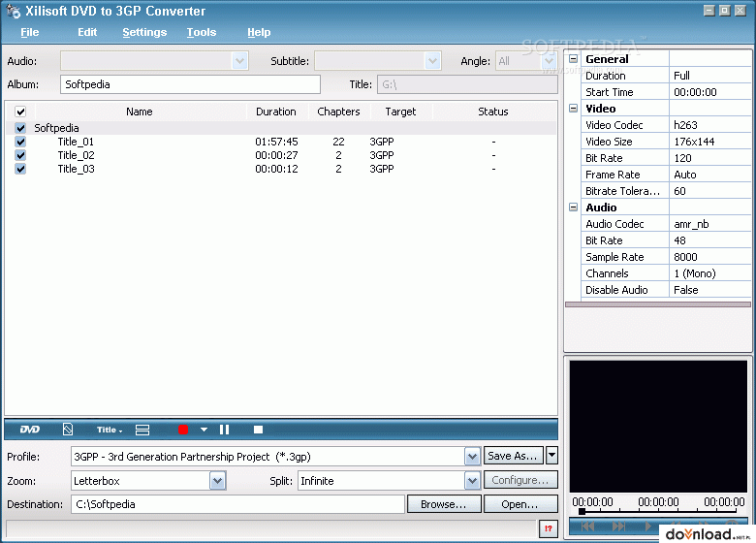Open the arrow menu beside the record button
756x543 pixels.
[x=204, y=430]
